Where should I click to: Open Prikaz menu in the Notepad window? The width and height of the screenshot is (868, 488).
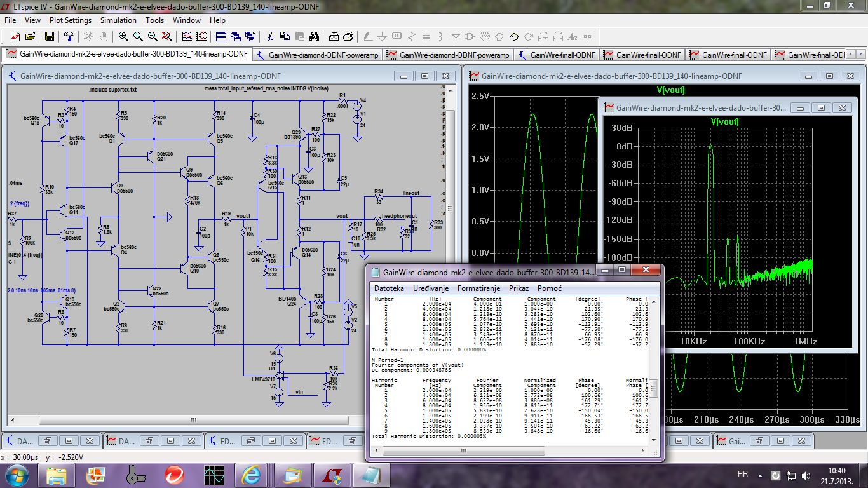click(519, 288)
